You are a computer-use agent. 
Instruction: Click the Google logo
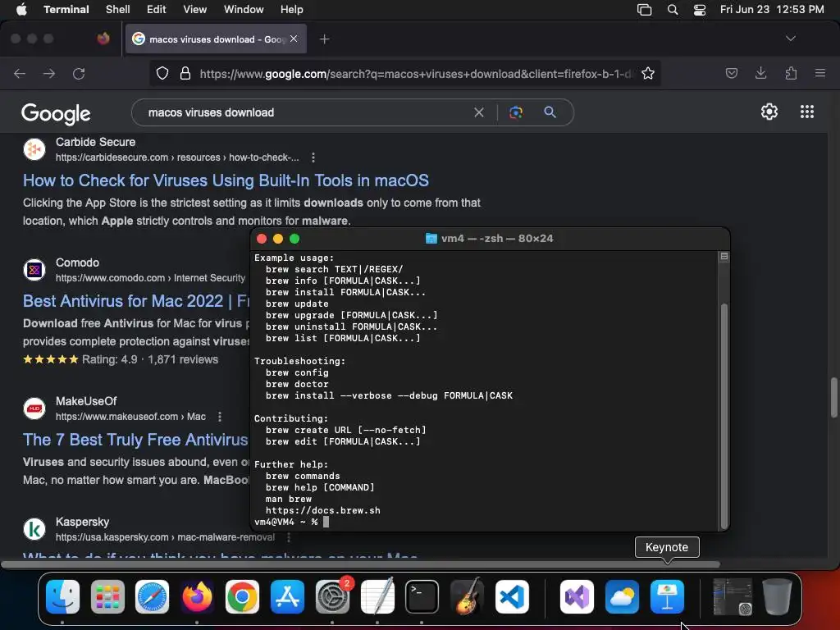click(x=56, y=113)
